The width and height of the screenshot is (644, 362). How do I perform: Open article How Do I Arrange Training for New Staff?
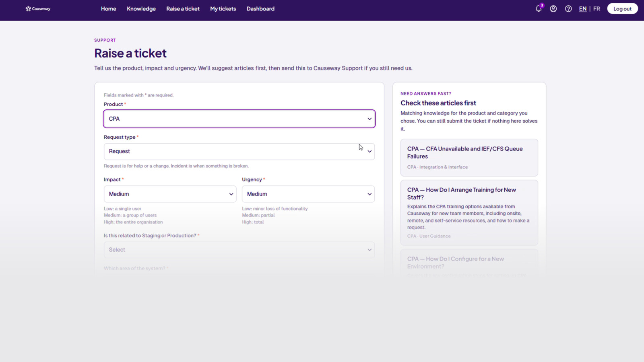[x=469, y=212]
